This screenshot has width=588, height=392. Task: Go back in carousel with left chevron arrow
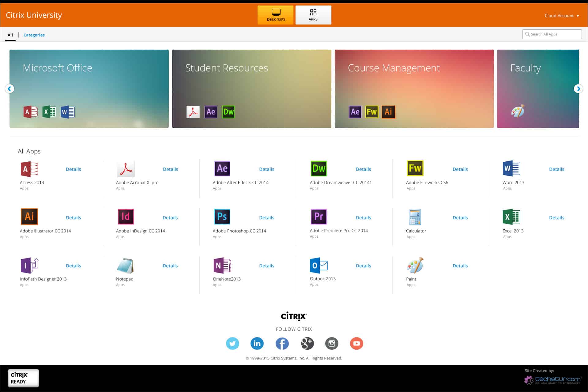(x=9, y=89)
